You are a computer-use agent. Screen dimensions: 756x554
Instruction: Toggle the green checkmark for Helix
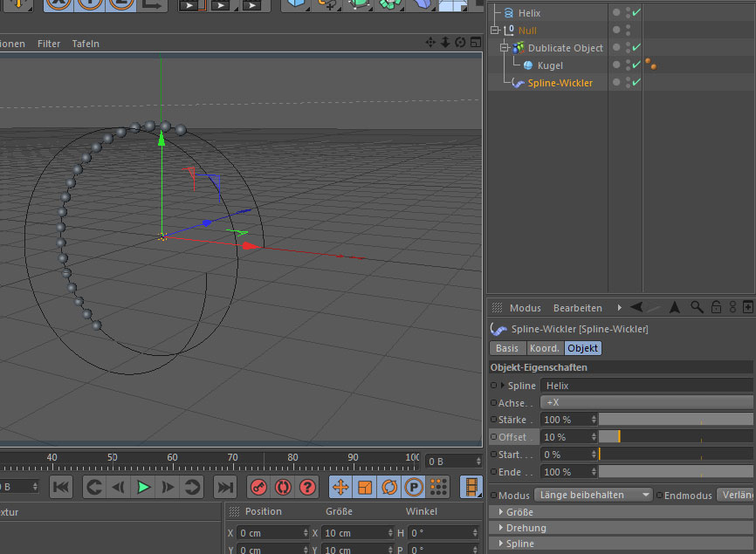(x=636, y=13)
